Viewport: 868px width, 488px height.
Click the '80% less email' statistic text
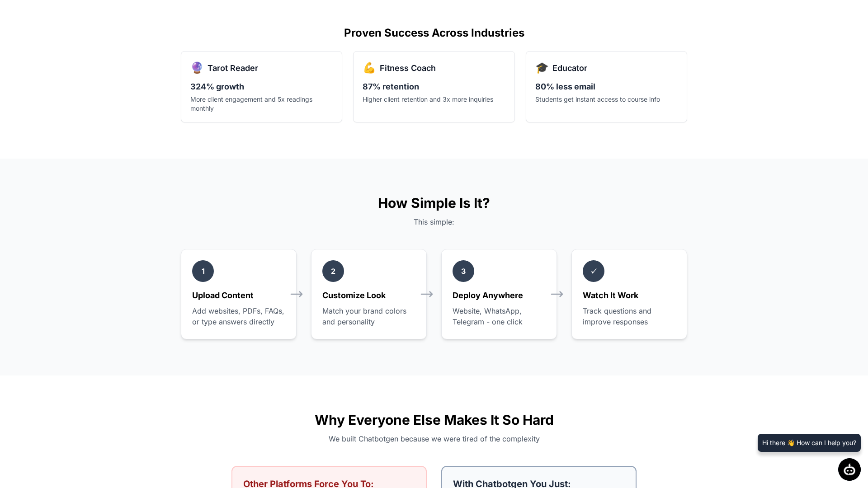(565, 87)
